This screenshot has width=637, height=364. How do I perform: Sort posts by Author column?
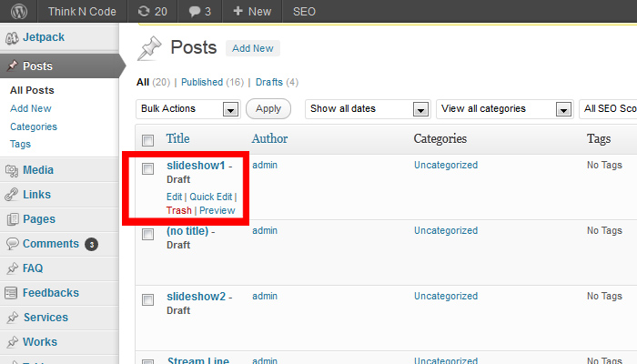point(269,138)
